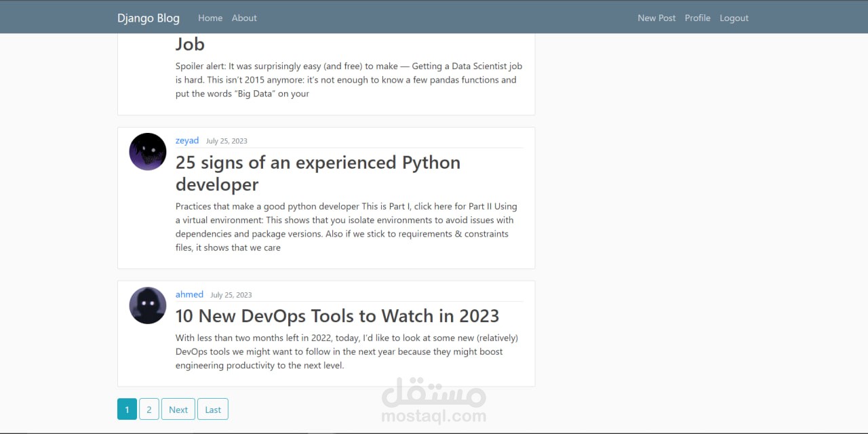Viewport: 868px width, 434px height.
Task: Open the About page link
Action: (244, 18)
